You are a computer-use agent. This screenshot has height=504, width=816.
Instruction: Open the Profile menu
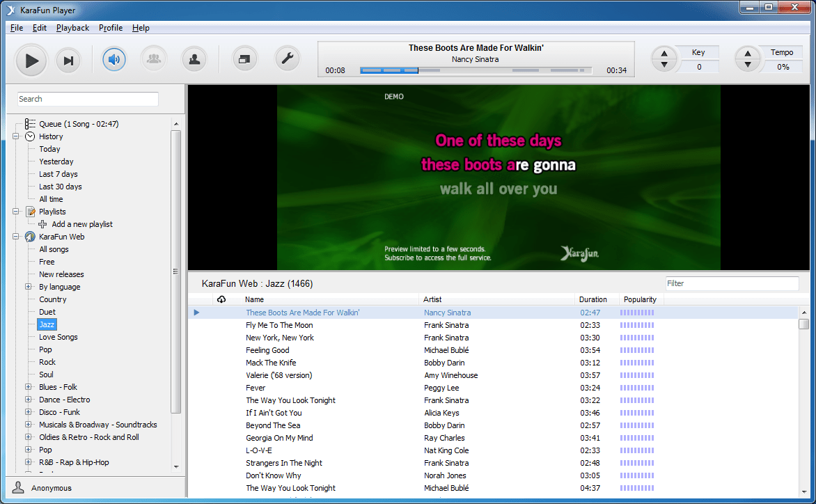(111, 28)
